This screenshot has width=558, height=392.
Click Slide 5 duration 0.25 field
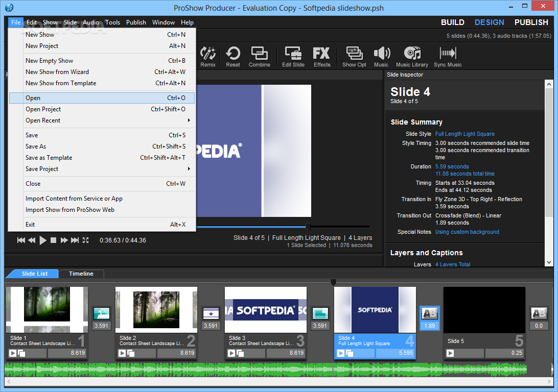point(504,353)
